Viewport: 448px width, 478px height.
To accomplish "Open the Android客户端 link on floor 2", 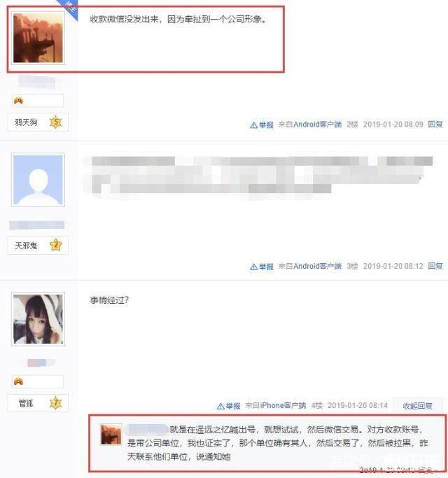I will [318, 125].
